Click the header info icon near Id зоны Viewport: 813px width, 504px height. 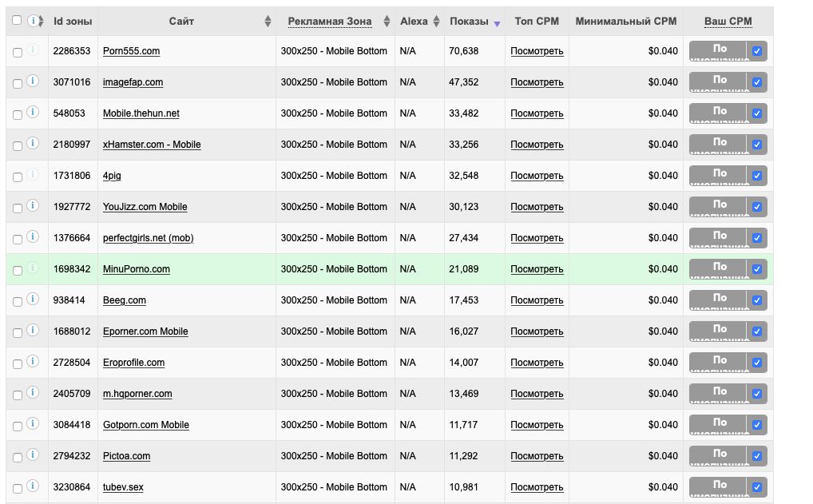coord(33,21)
